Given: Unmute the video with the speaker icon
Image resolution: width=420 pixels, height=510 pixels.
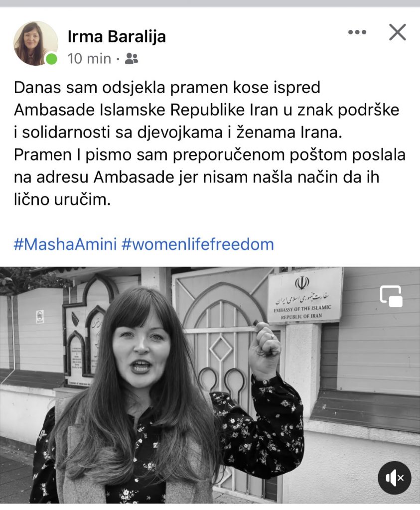Looking at the screenshot, I should [394, 478].
